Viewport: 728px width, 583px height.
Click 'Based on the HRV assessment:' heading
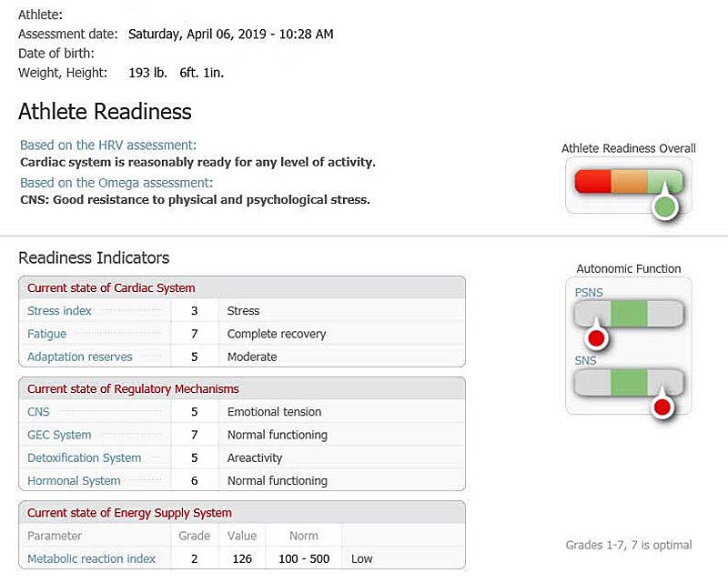click(x=108, y=146)
